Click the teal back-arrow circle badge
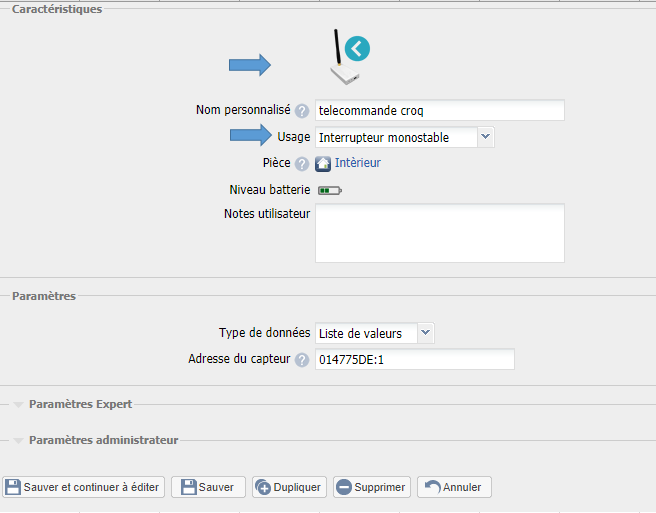656x513 pixels. (357, 47)
